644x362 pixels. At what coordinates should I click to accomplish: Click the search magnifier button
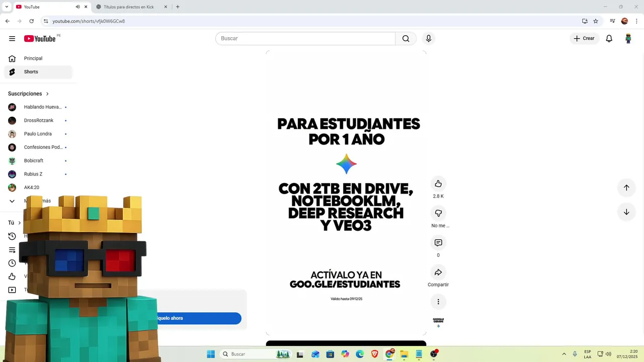click(x=406, y=39)
